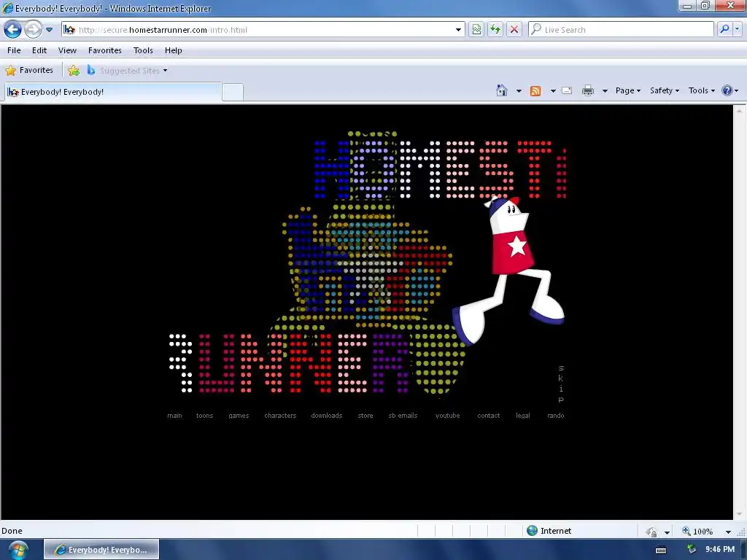This screenshot has height=560, width=747.
Task: Click the Internet security zone indicator
Action: tap(549, 531)
